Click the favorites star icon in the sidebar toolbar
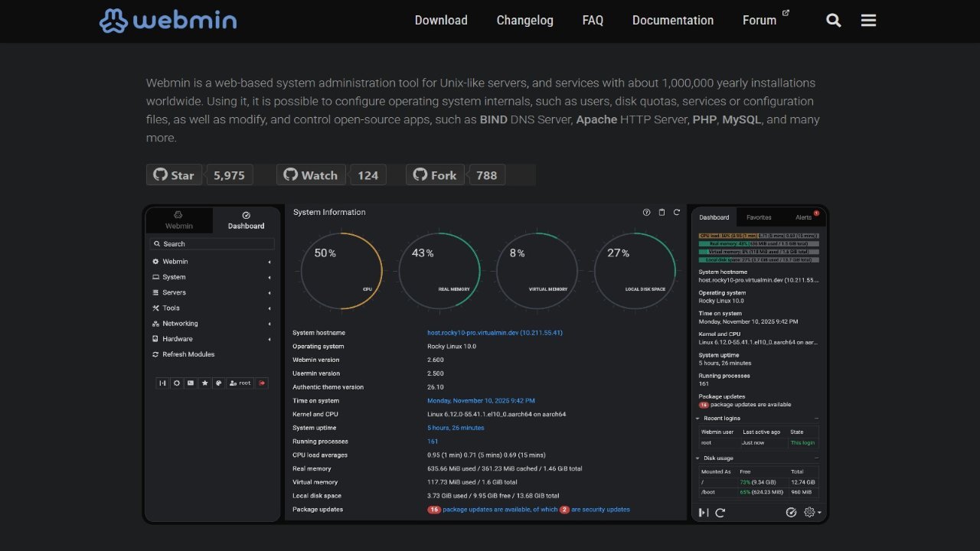 [204, 383]
